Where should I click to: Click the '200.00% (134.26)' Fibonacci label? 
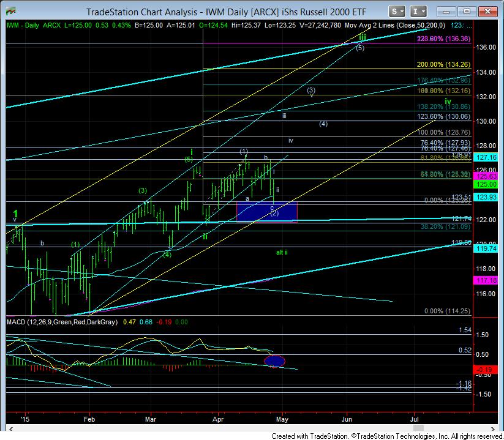[443, 64]
